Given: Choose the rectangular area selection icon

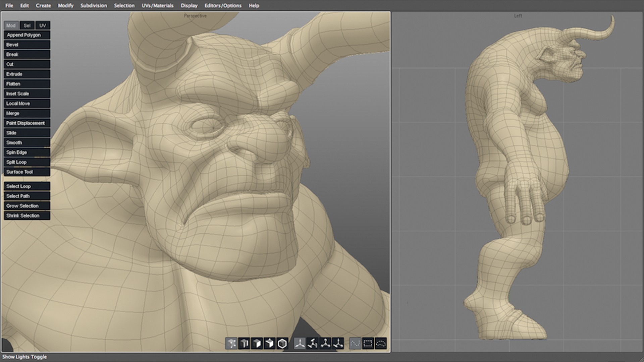Looking at the screenshot, I should click(x=368, y=344).
